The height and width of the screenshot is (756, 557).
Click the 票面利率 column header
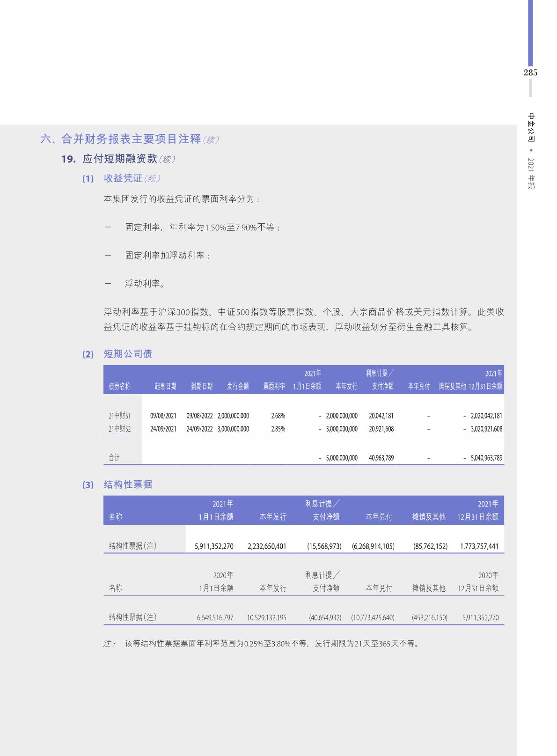click(274, 386)
